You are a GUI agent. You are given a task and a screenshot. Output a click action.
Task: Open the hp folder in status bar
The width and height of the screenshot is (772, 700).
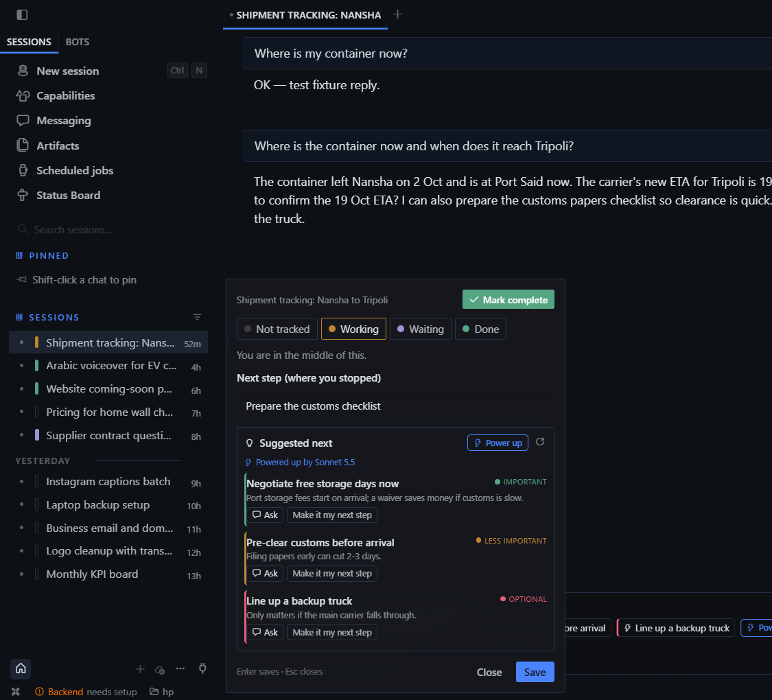(161, 692)
